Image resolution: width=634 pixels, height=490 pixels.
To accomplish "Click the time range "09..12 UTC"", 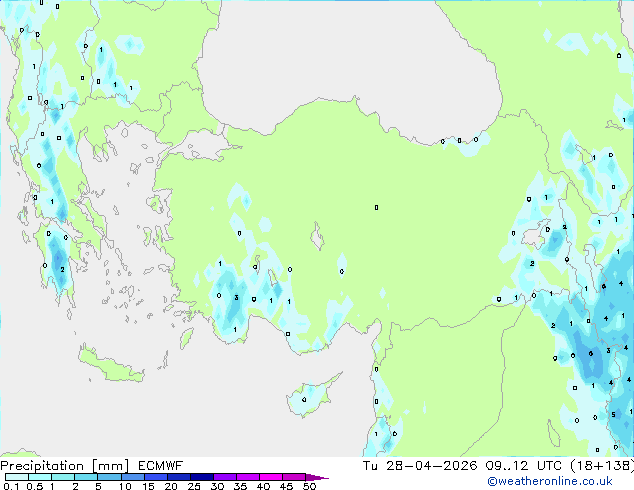I will tap(523, 466).
